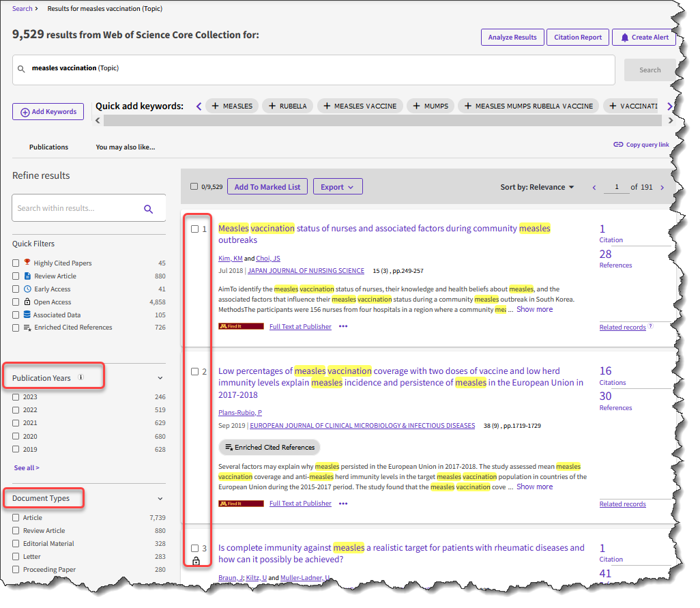Click the trophy icon for Highly Cited Papers

pyautogui.click(x=27, y=262)
